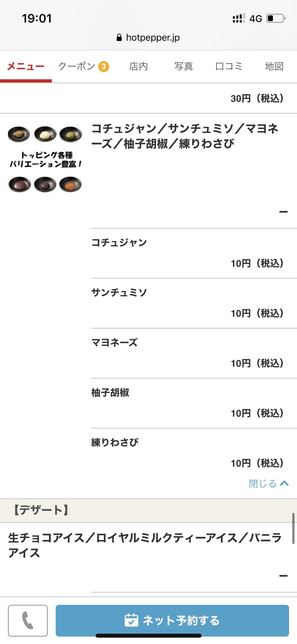Click the page scrollbar handle

click(293, 528)
